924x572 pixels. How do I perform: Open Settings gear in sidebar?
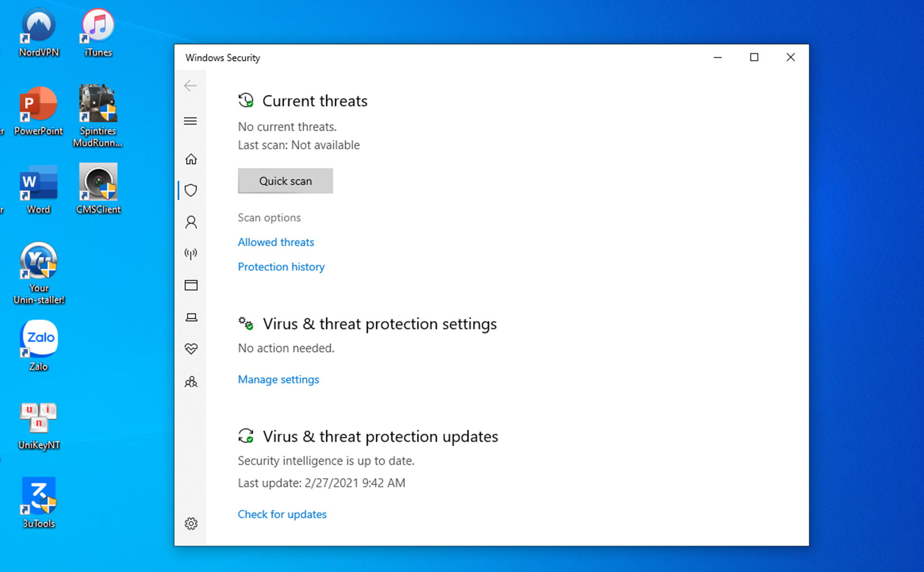(191, 523)
